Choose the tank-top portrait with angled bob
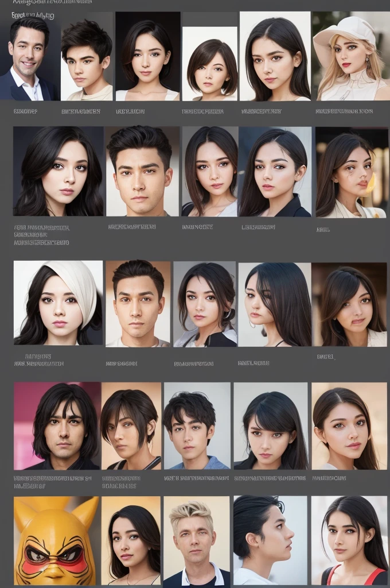Screen dimensions: 390x588 click(131, 426)
